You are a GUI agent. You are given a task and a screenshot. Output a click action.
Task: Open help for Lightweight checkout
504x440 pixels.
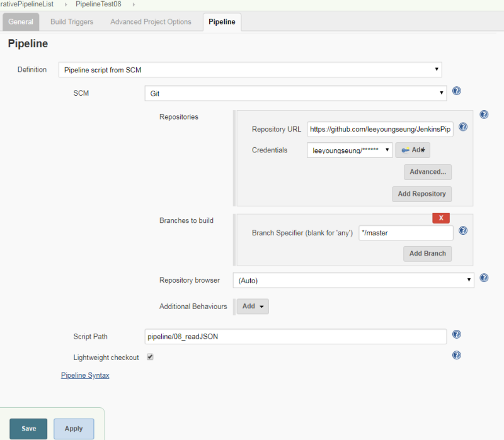(x=456, y=355)
